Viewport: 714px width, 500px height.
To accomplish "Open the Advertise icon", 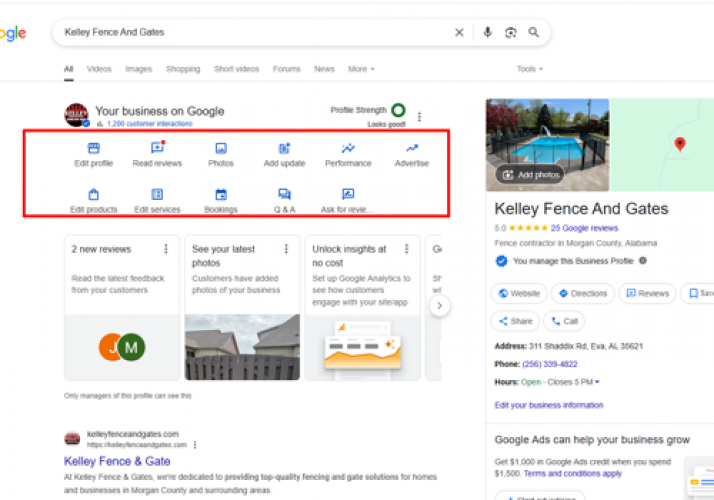I will click(x=411, y=149).
